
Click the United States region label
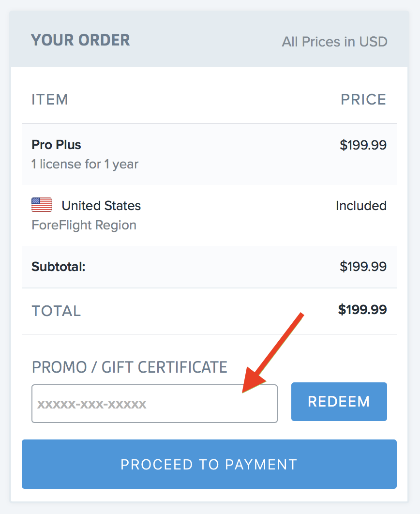coord(101,206)
